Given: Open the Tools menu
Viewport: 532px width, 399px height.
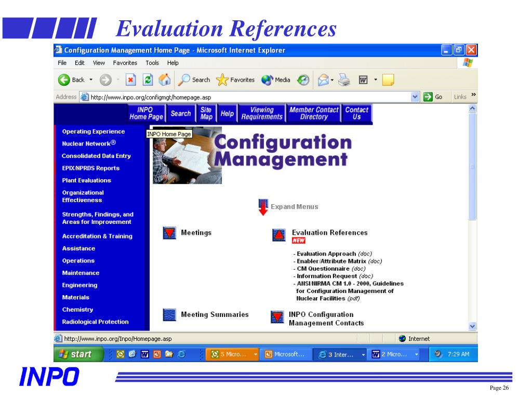Looking at the screenshot, I should click(152, 63).
